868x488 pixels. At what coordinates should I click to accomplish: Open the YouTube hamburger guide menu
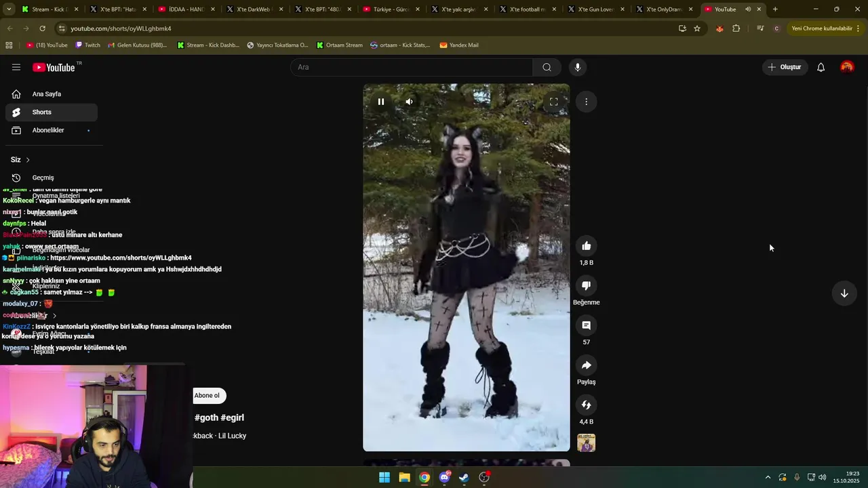click(16, 67)
